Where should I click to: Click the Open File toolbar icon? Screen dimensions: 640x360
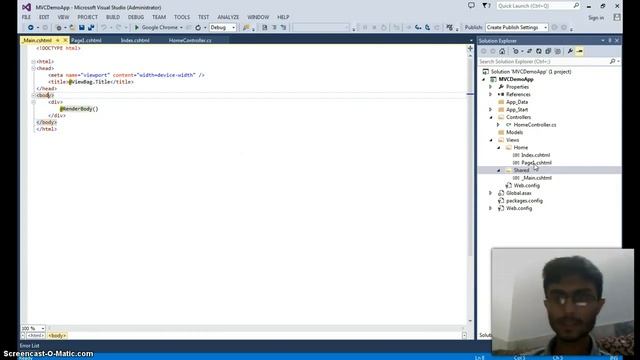pos(72,27)
